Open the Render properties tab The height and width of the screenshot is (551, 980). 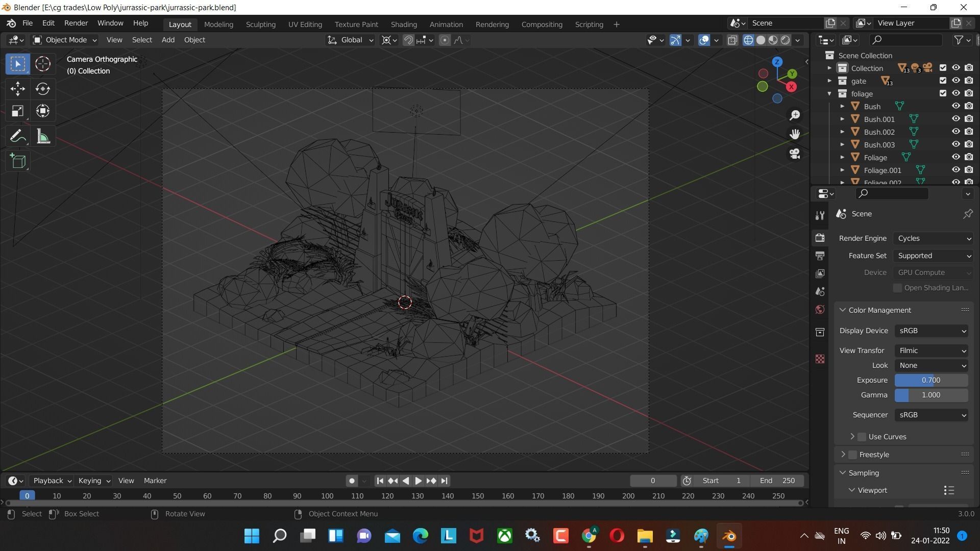tap(820, 238)
